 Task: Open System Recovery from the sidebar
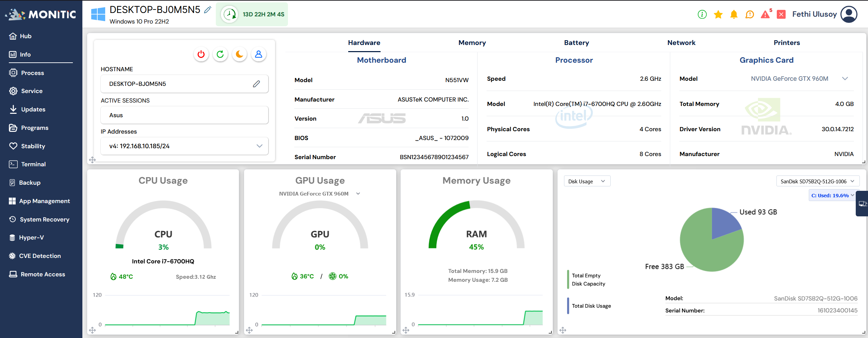[x=44, y=219]
